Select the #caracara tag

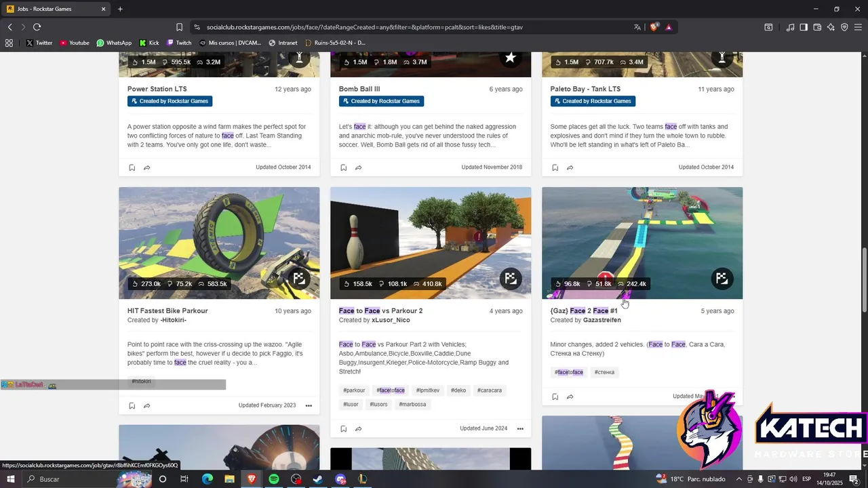[490, 390]
